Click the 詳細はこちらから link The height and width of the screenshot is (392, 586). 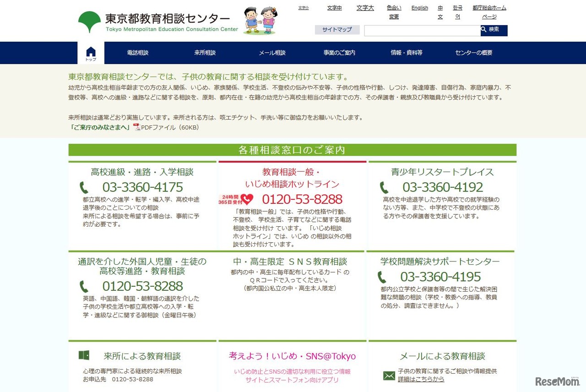[421, 379]
